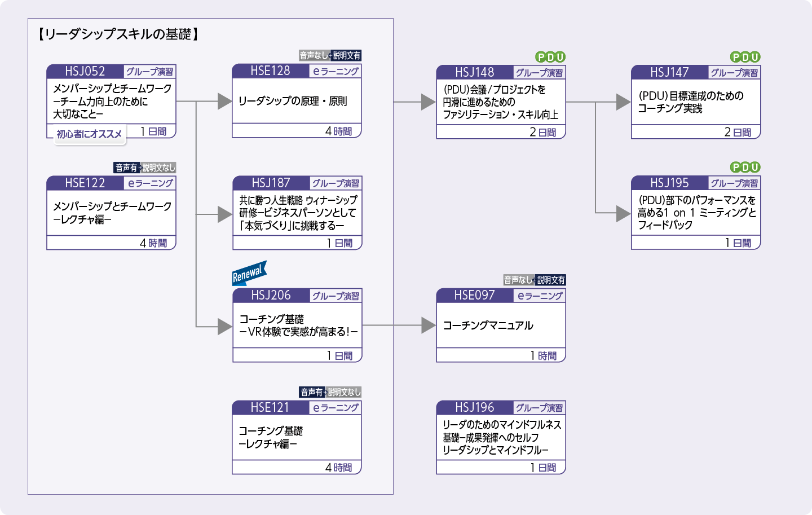Click the eラーニング label on HSE097
The image size is (812, 515).
(540, 296)
